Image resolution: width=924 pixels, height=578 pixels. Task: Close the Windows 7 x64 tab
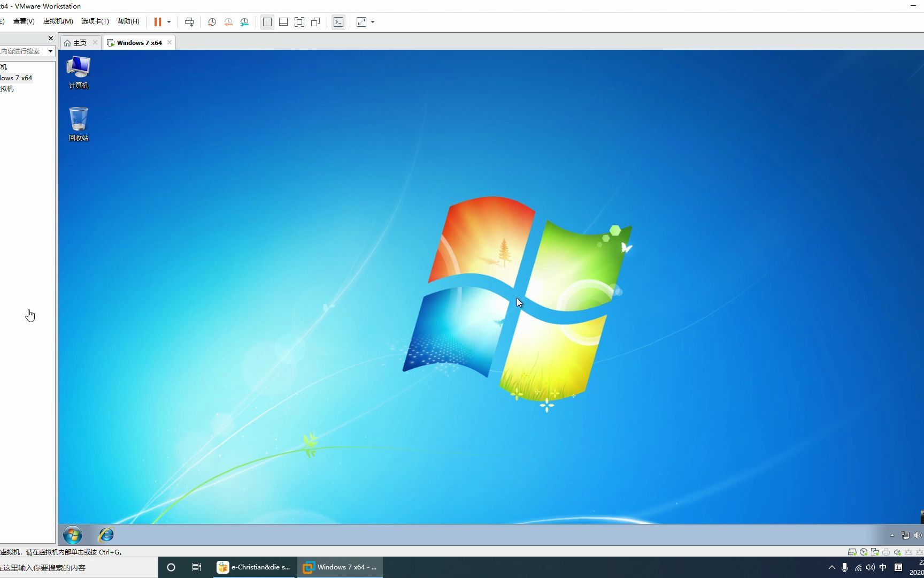click(x=170, y=42)
